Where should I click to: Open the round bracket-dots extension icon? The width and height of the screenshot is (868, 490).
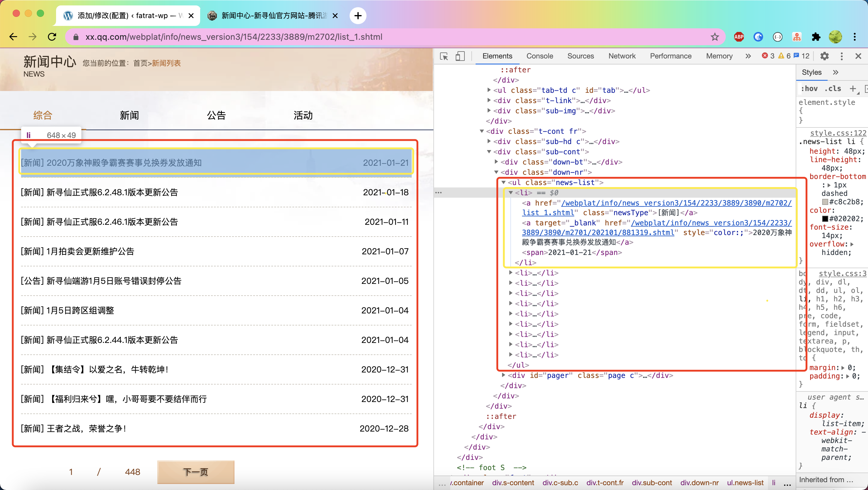777,37
